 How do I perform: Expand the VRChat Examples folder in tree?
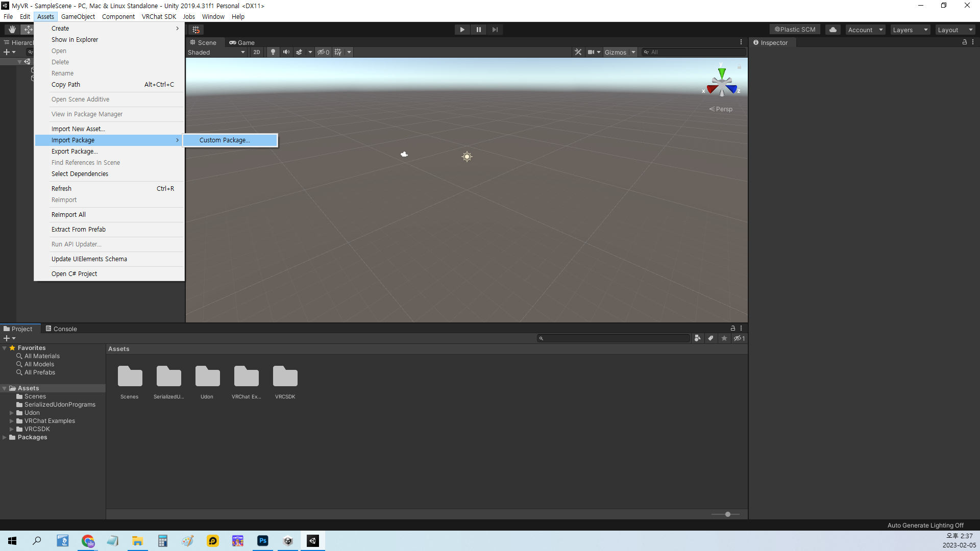pos(12,421)
